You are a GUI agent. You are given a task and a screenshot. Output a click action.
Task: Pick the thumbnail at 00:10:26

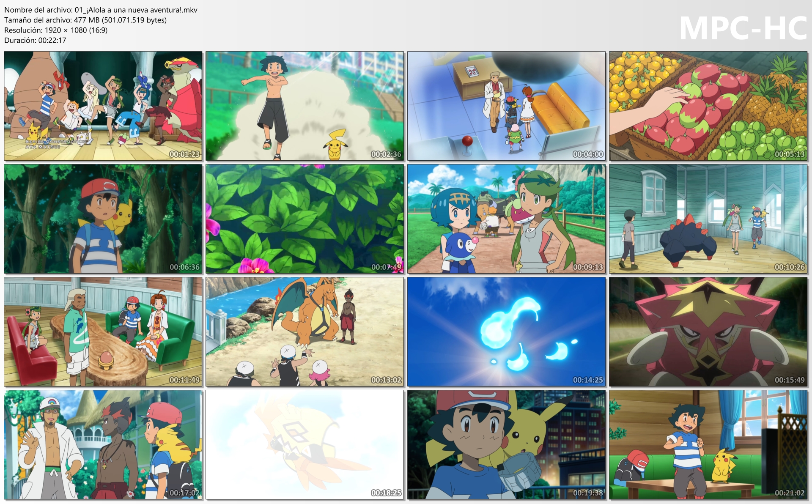708,219
